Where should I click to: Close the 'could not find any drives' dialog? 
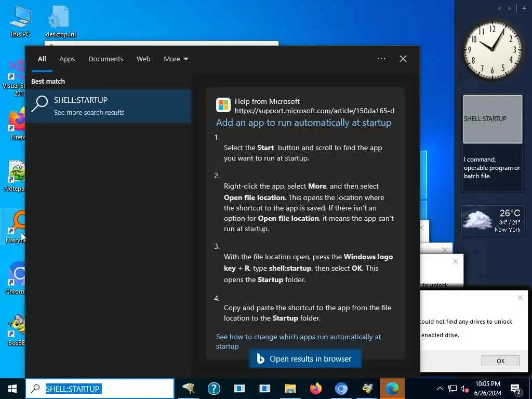coord(520,298)
